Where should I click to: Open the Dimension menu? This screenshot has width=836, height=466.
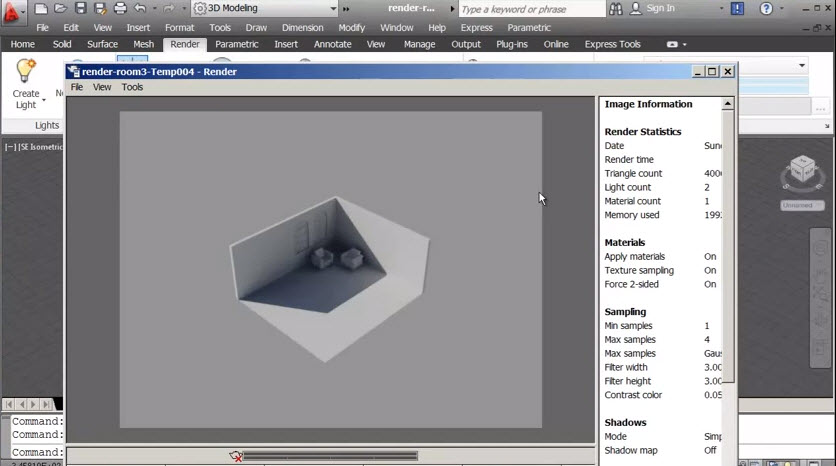click(x=302, y=28)
